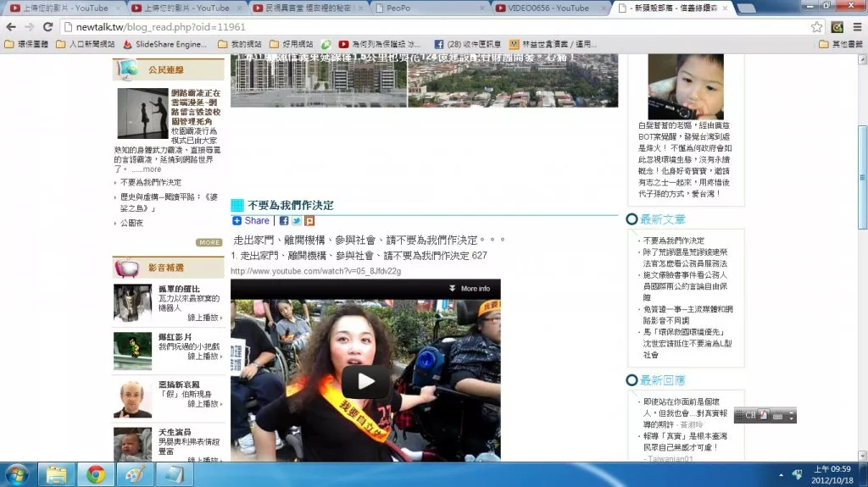Viewport: 868px width, 487px height.
Task: Open 不要為我們作決定 in 最新文章 list
Action: 674,241
